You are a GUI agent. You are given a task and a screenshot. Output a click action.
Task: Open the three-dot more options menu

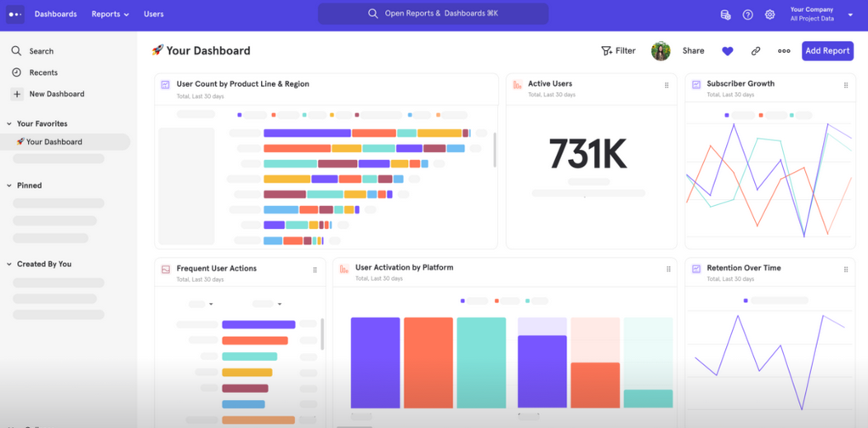784,51
